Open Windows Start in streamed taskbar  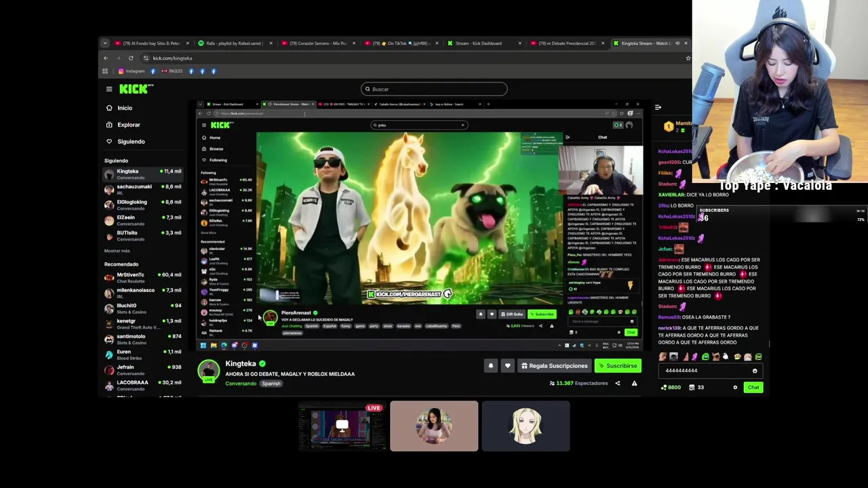point(203,346)
